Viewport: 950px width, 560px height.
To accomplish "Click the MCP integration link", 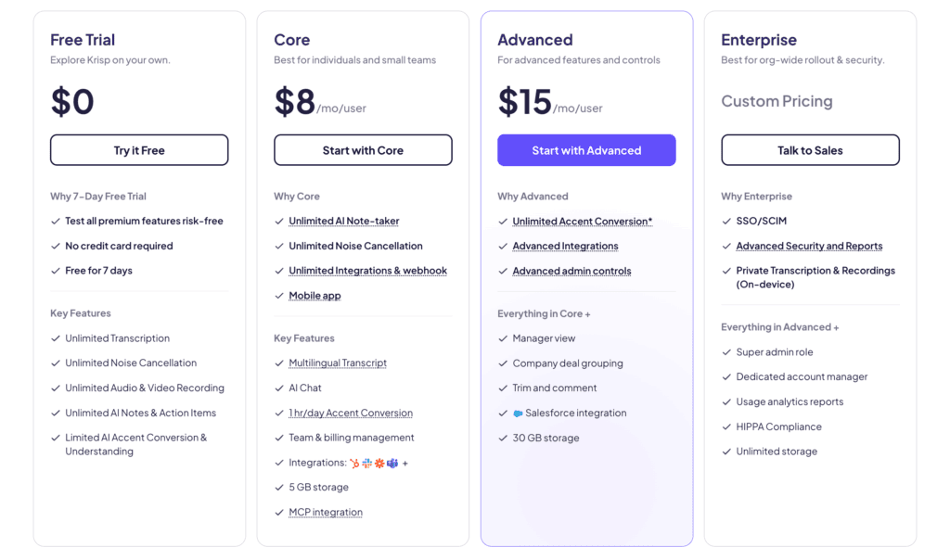I will tap(326, 513).
